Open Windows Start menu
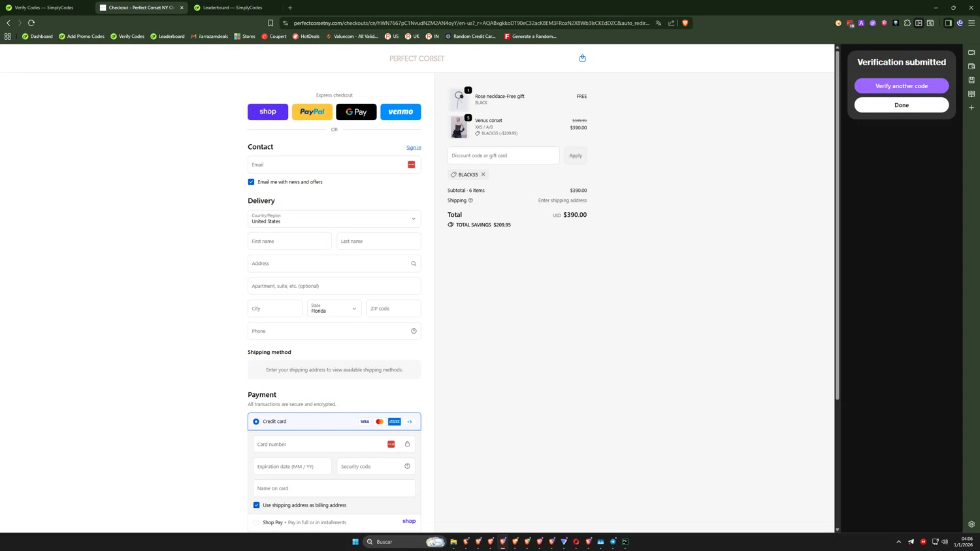980x551 pixels. (x=355, y=541)
